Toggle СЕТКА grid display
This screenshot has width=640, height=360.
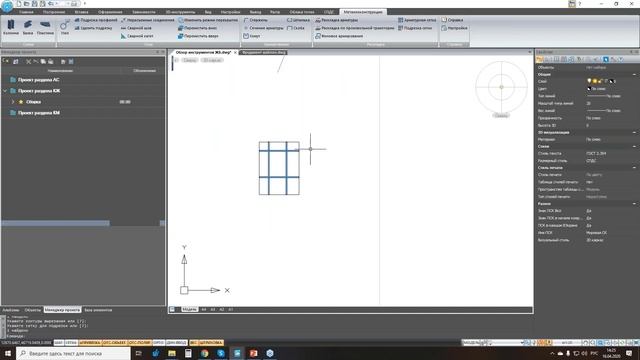point(71,343)
